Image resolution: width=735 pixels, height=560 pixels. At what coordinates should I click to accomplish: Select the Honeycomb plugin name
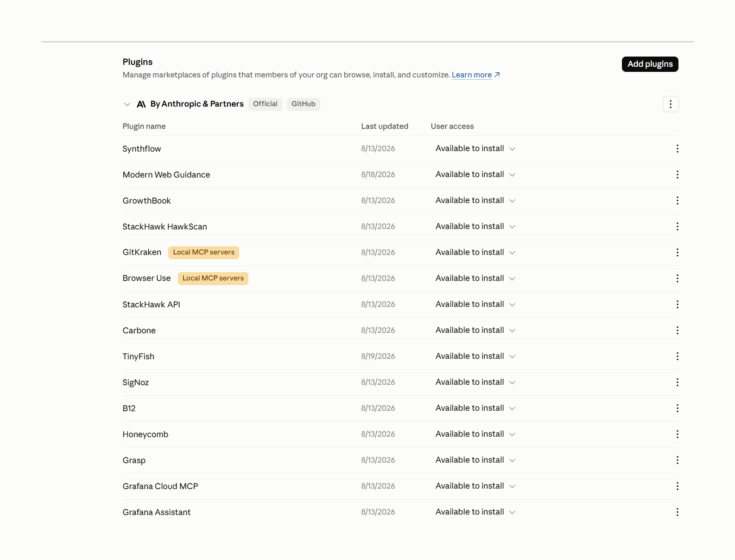146,434
